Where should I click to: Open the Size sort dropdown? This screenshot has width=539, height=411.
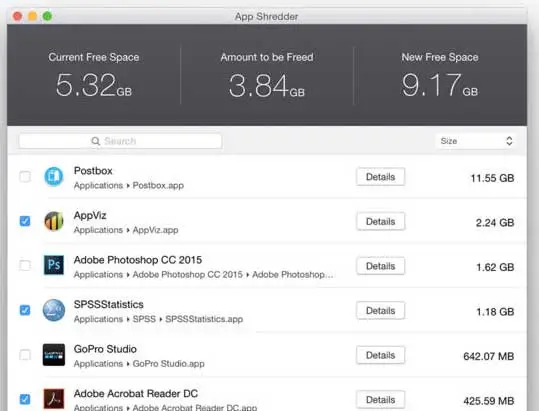pos(476,141)
